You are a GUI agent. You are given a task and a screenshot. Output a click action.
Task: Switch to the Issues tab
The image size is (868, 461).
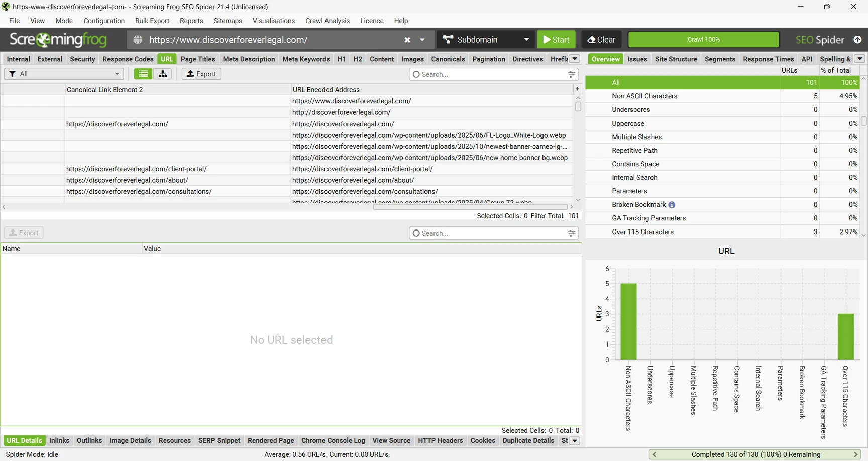637,59
